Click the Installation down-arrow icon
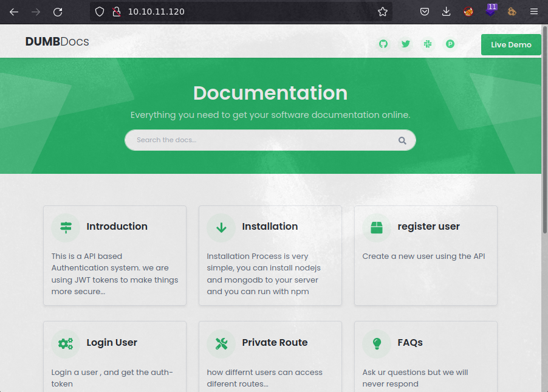548x392 pixels. pyautogui.click(x=221, y=228)
